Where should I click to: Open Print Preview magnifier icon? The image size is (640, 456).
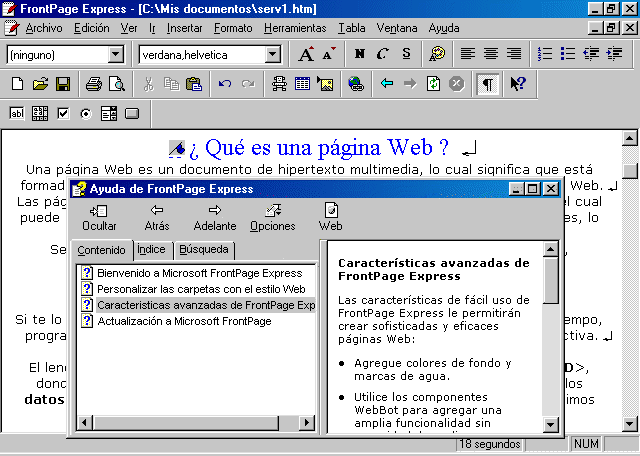tap(117, 84)
